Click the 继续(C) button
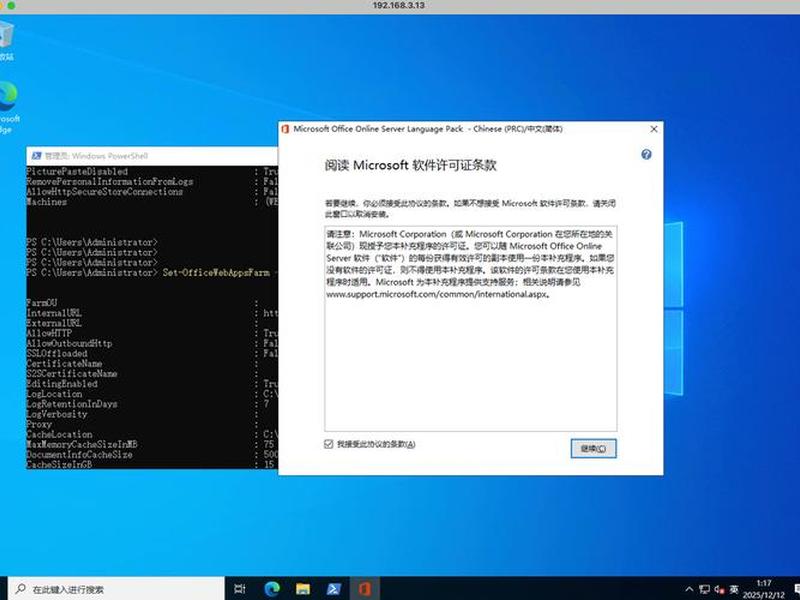800x600 pixels. [593, 448]
